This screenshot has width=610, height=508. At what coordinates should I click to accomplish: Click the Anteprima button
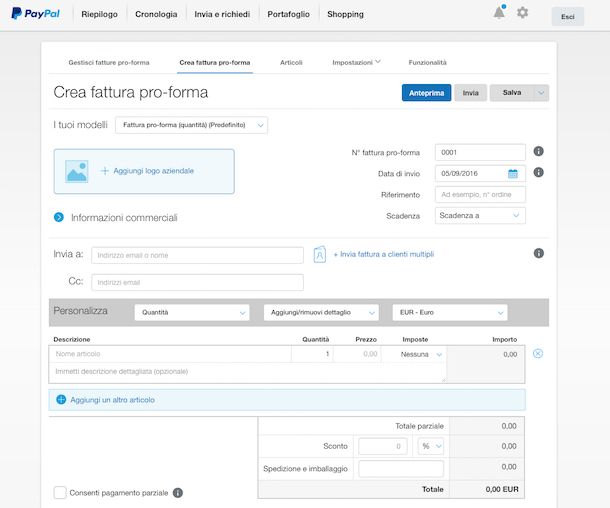click(426, 93)
